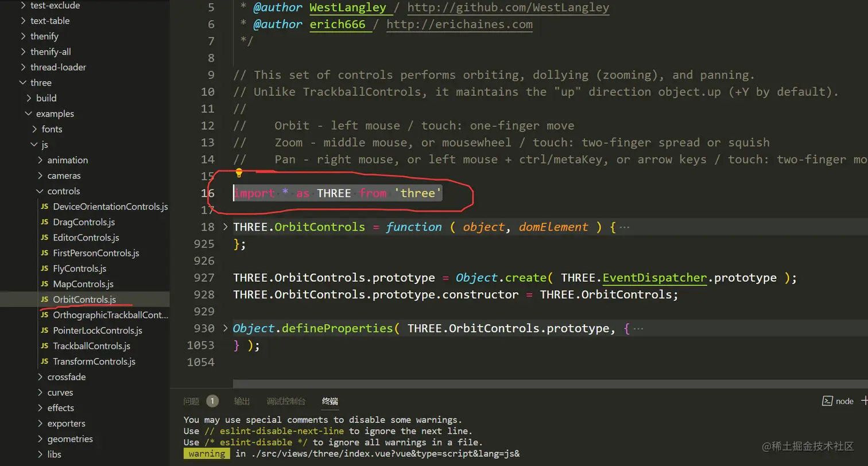Image resolution: width=868 pixels, height=466 pixels.
Task: Expand the thread-loader folder
Action: click(x=23, y=67)
